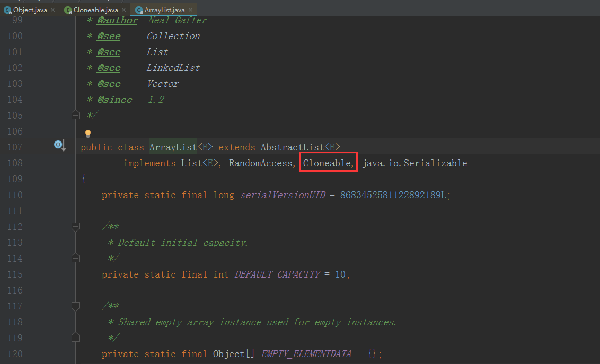Click the @see tag before List
Image resolution: width=600 pixels, height=364 pixels.
pos(109,52)
